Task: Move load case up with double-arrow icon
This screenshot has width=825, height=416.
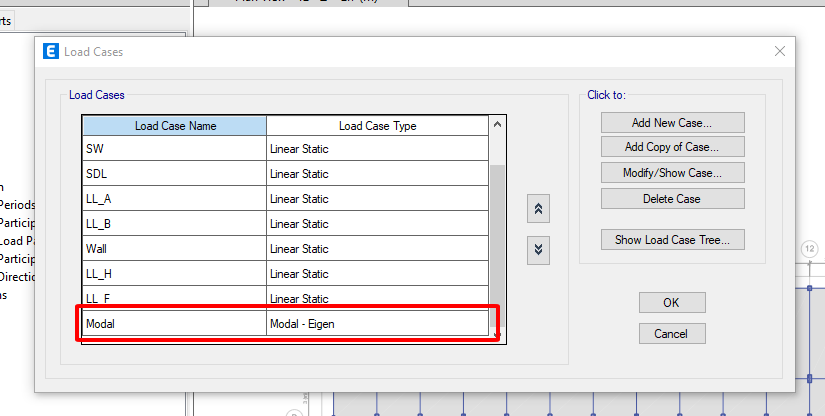Action: click(x=538, y=209)
